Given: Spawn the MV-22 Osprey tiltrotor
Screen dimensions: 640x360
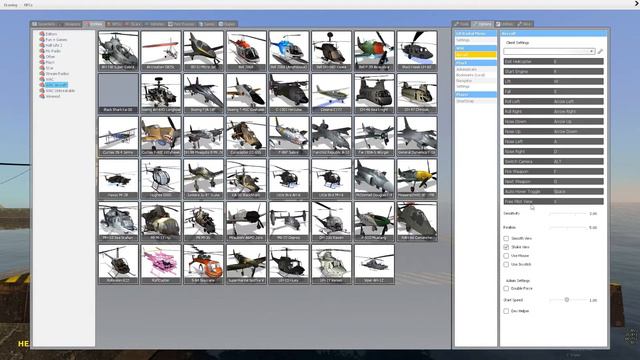Looking at the screenshot, I should [x=289, y=221].
